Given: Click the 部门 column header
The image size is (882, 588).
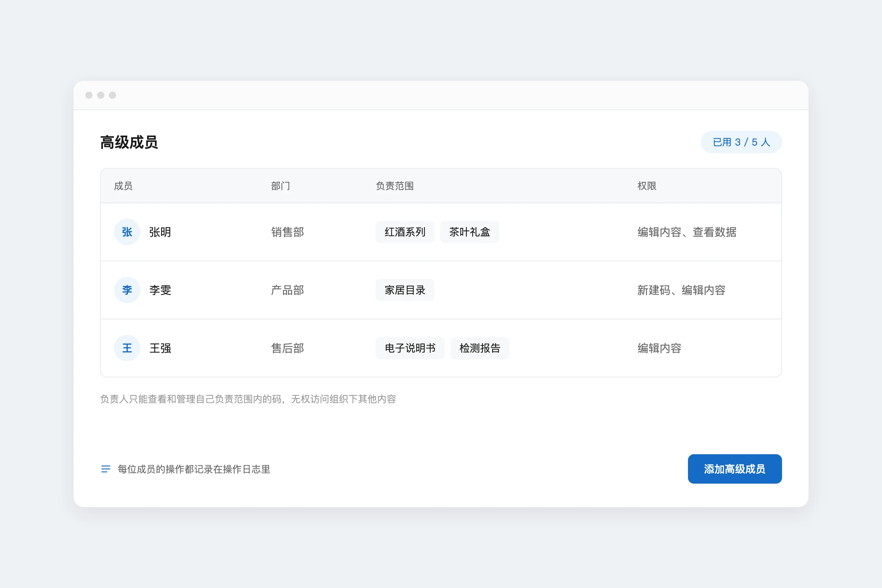Looking at the screenshot, I should (280, 186).
